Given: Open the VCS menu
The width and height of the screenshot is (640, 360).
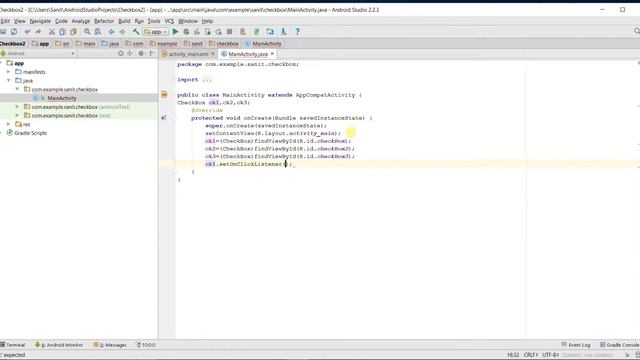Looking at the screenshot, I should [x=169, y=21].
